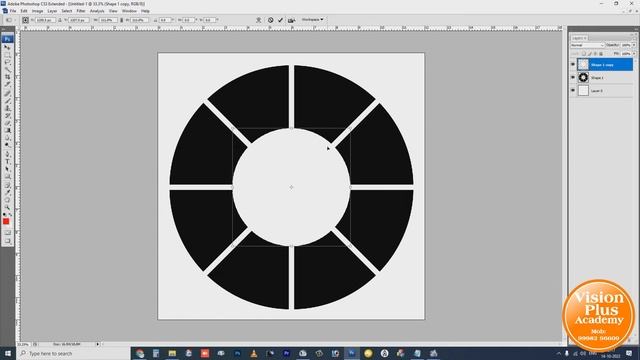Click the reference point locator
The width and height of the screenshot is (640, 360).
[25, 20]
